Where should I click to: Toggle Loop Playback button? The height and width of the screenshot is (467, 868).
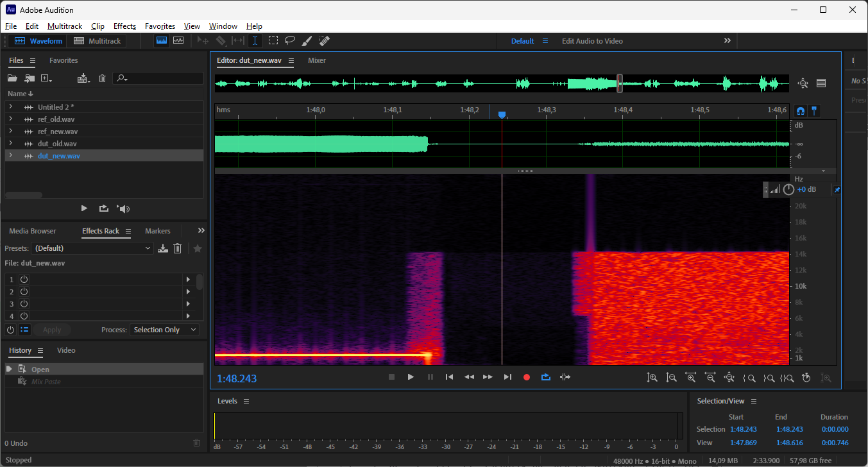[x=546, y=377]
